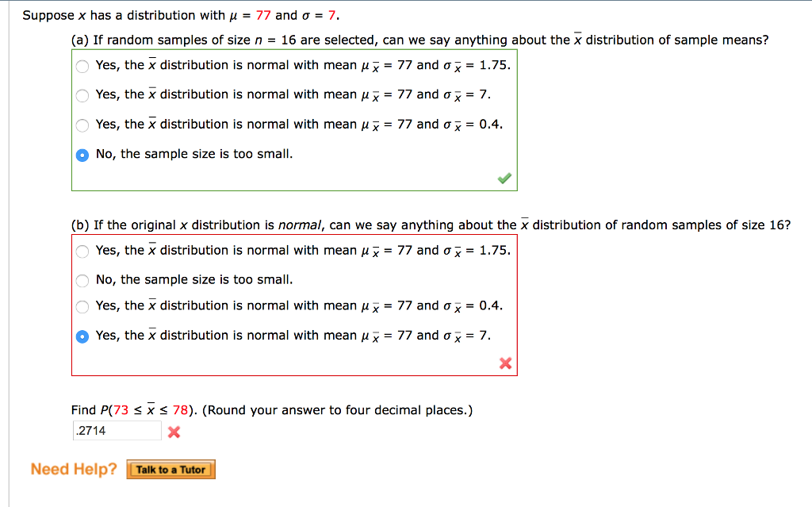
Task: Select σx̄ = 0.4 option in part (b)
Action: pos(82,306)
